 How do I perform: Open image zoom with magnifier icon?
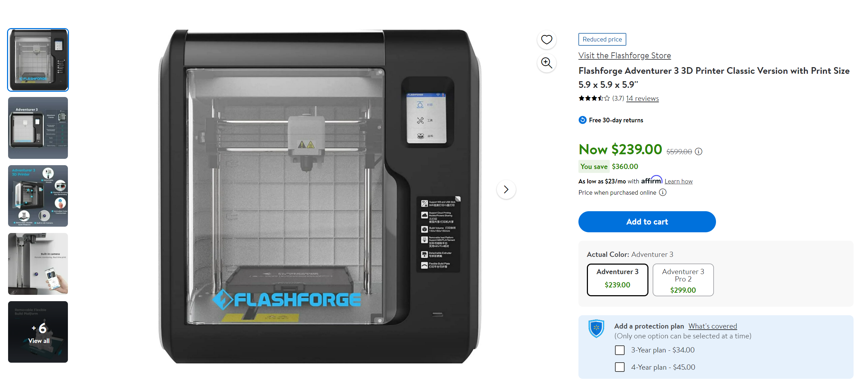tap(546, 63)
